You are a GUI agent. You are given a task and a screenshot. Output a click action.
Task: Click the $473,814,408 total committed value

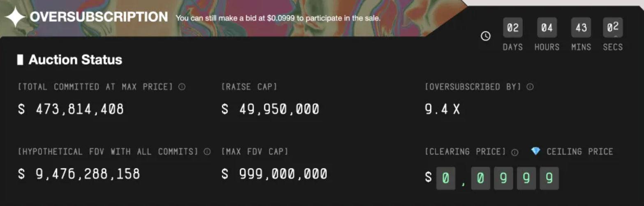[71, 109]
